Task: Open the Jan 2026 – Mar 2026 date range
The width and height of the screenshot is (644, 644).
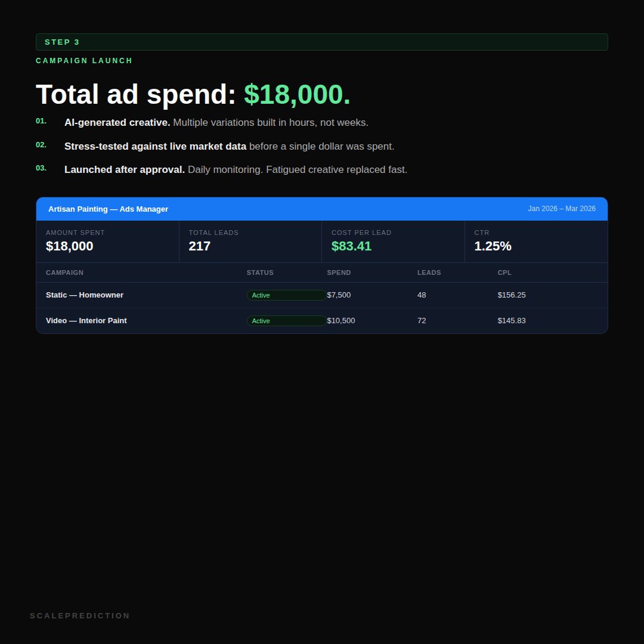Action: pyautogui.click(x=561, y=209)
